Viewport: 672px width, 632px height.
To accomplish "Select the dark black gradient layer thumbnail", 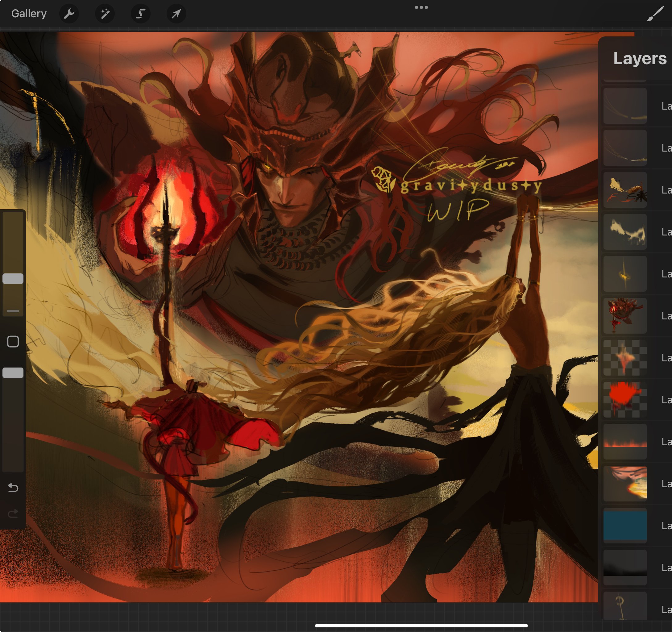I will pos(625,567).
